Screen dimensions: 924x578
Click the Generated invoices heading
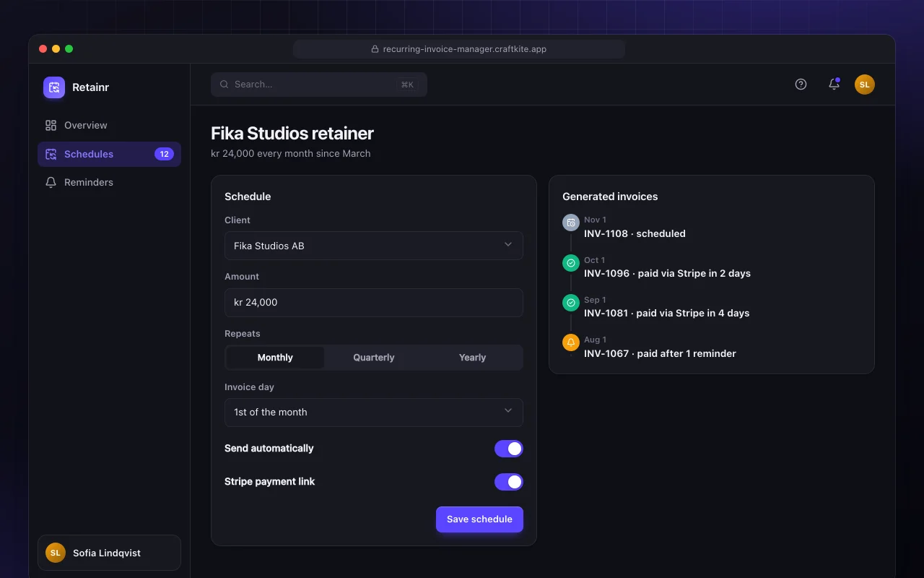pos(610,197)
